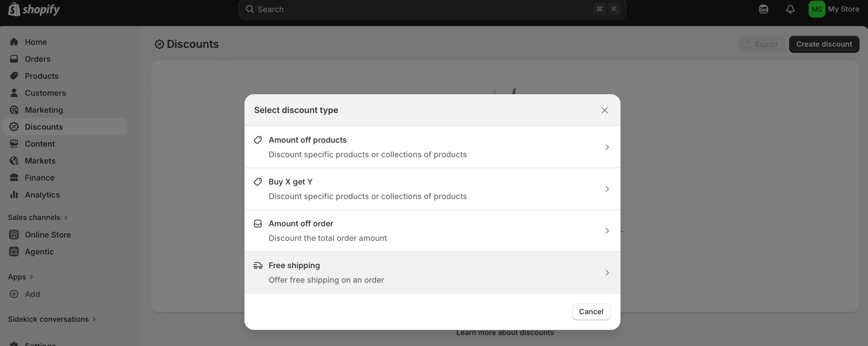Open Marketing in sidebar
The image size is (868, 346).
click(65, 110)
